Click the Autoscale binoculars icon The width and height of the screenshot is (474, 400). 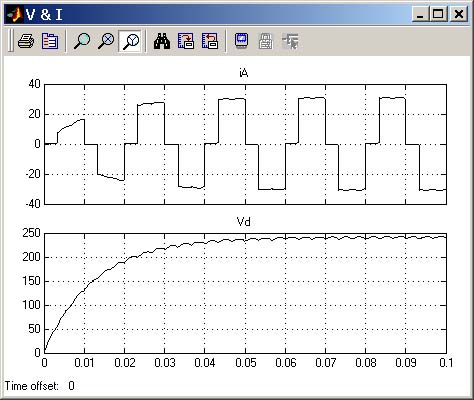(162, 41)
